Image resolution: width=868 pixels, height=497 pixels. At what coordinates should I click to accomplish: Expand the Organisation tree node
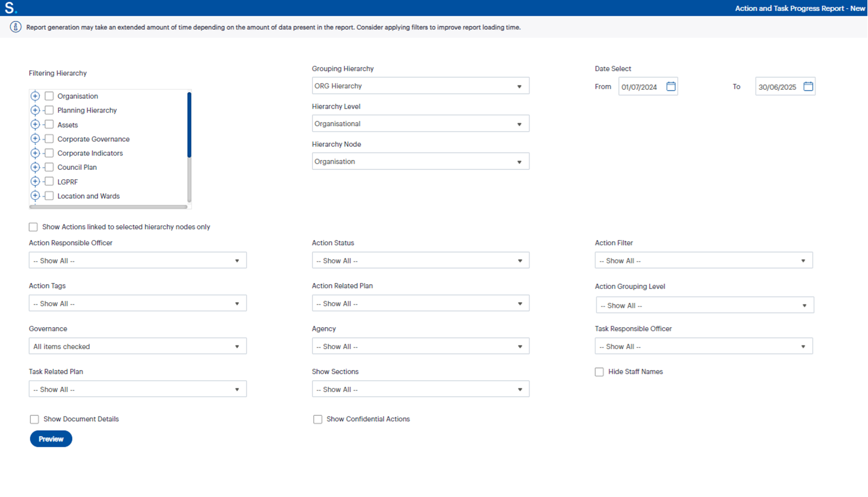[35, 96]
